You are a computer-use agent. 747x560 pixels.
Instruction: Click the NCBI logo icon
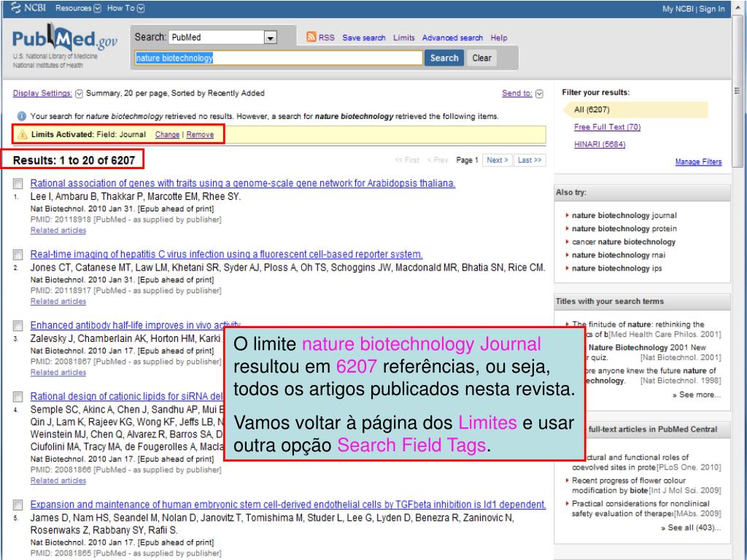[x=16, y=7]
